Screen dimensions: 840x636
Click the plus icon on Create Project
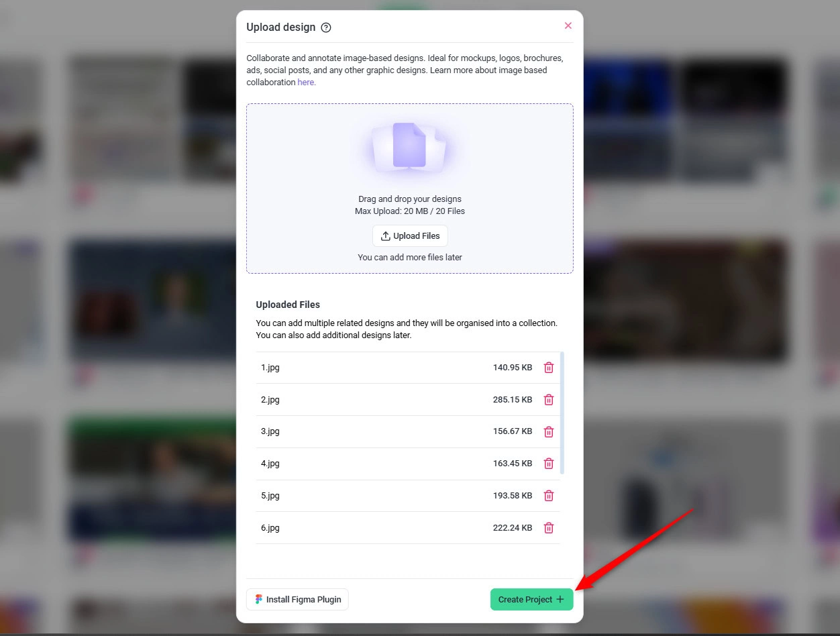click(560, 599)
